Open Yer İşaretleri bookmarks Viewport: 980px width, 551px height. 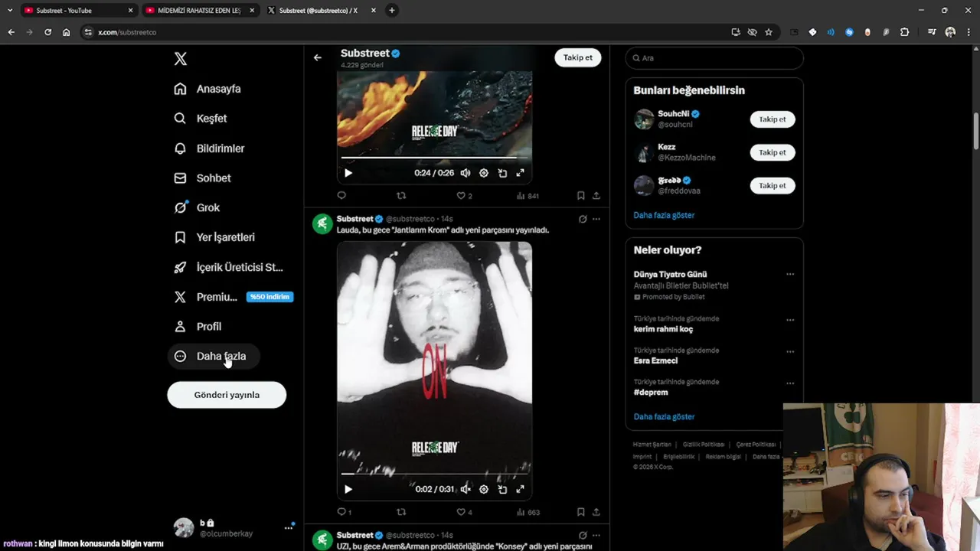[215, 237]
